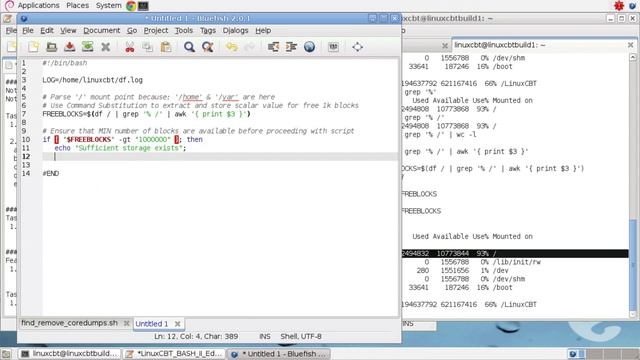Open the File menu in Bluefish
This screenshot has height=360, width=640.
pyautogui.click(x=28, y=31)
